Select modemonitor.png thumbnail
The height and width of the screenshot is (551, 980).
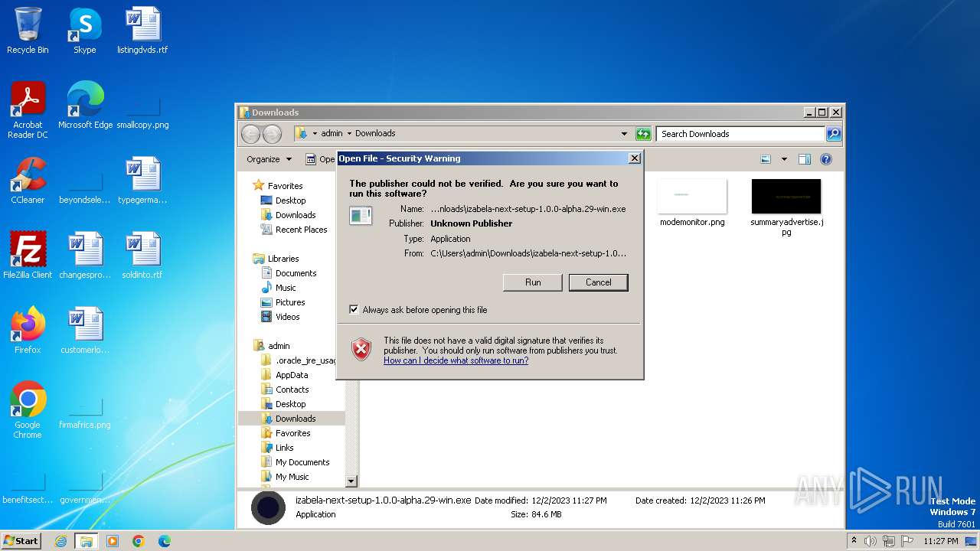click(692, 204)
